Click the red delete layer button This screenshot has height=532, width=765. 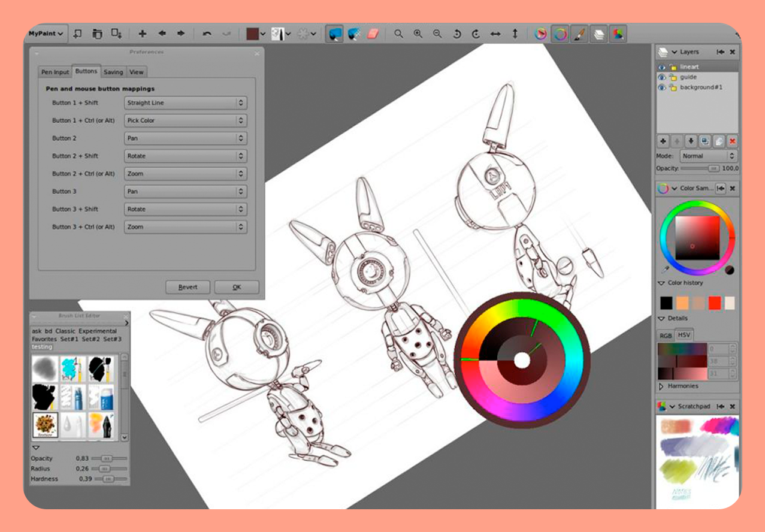732,141
